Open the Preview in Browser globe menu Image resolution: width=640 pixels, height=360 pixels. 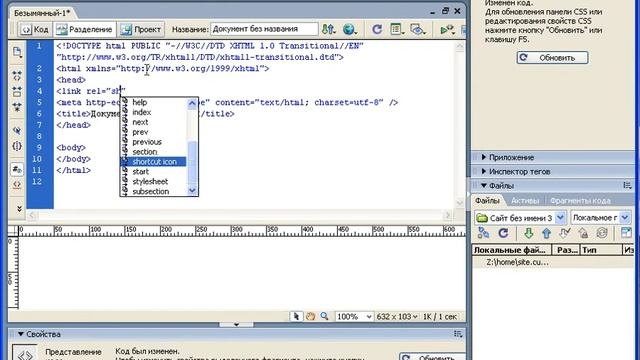pos(349,29)
